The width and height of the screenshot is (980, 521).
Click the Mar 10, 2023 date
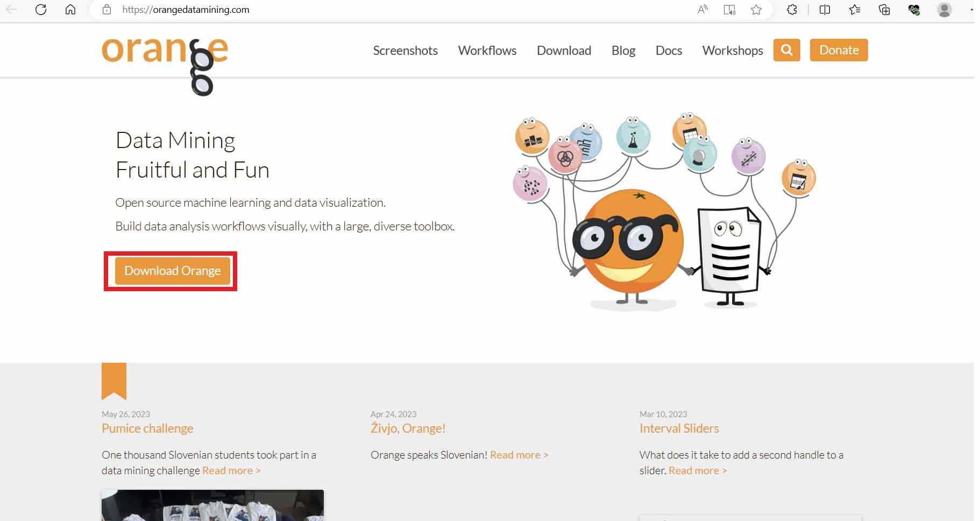click(663, 414)
